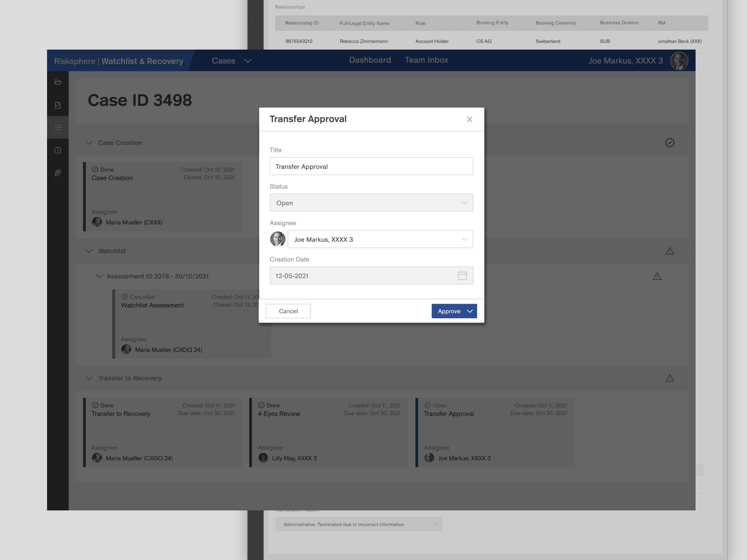
Task: Go to the Dashboard tab
Action: (x=369, y=60)
